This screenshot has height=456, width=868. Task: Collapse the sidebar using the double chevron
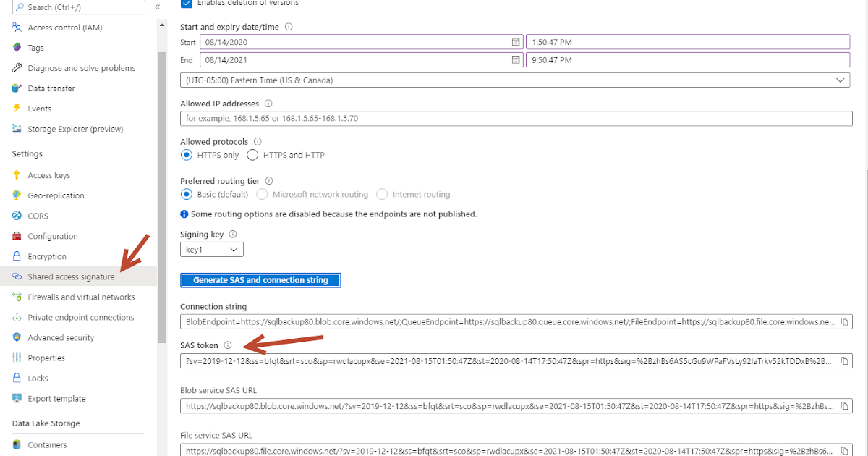pos(157,6)
